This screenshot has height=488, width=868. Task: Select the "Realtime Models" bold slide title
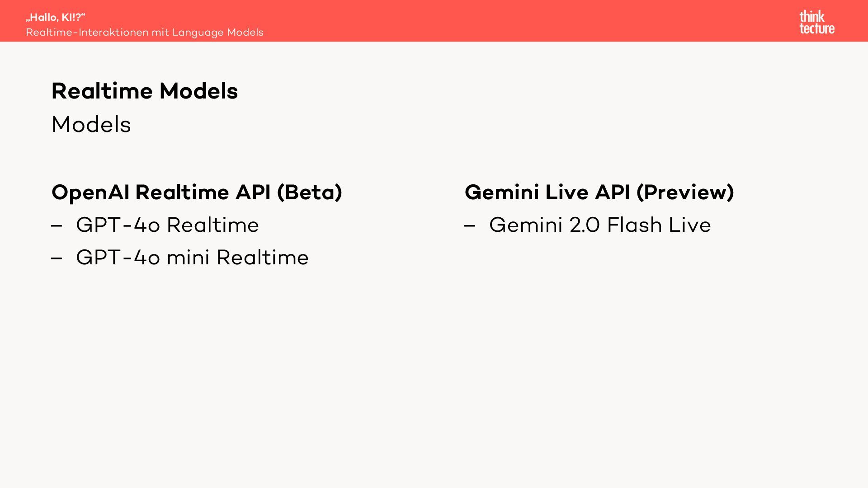tap(145, 91)
